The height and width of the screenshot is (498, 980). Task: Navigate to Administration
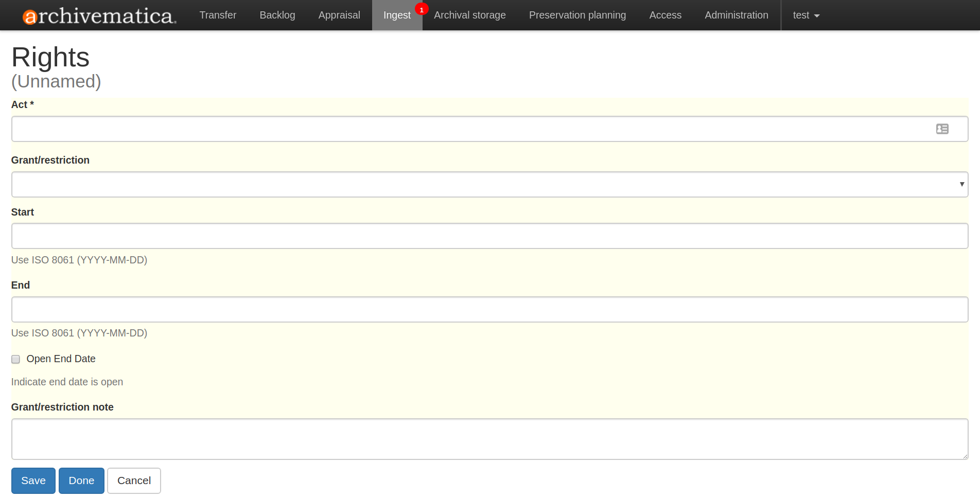coord(736,15)
